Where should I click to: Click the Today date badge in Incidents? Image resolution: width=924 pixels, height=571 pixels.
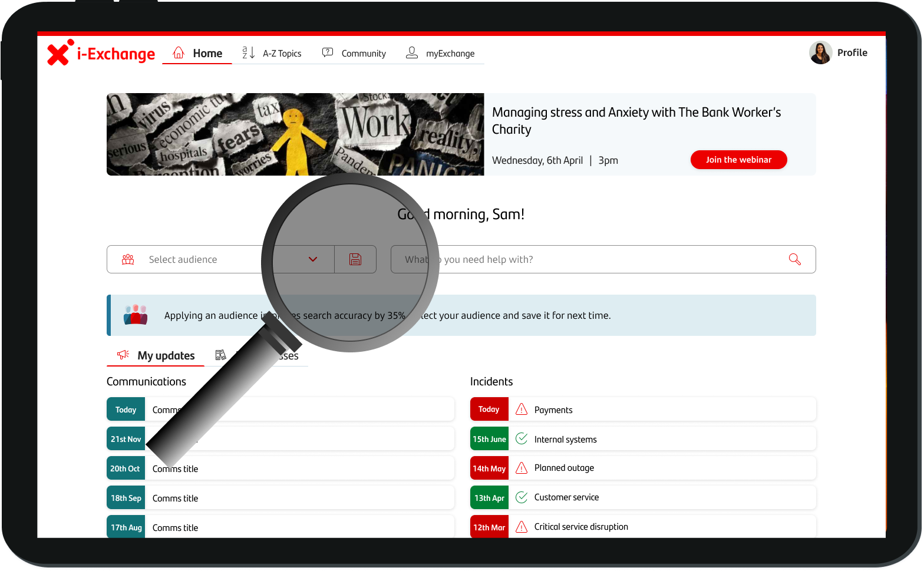click(489, 409)
